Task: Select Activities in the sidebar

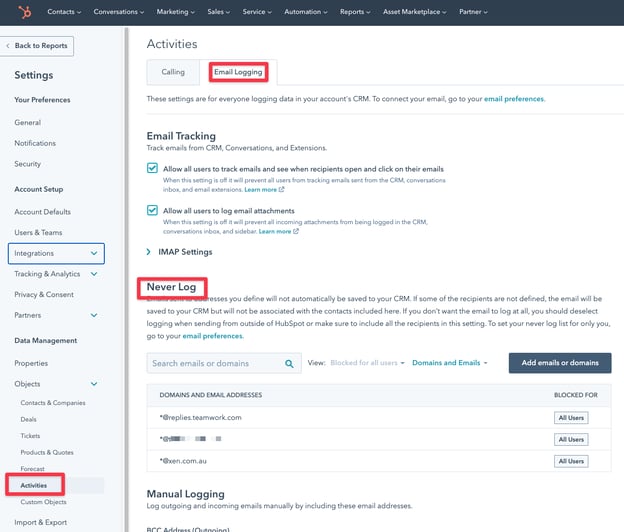Action: pos(34,485)
